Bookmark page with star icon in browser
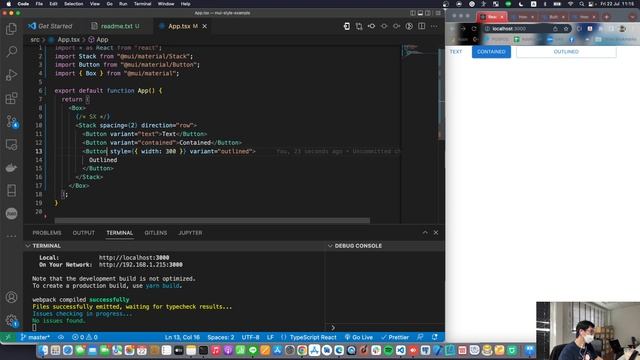The height and width of the screenshot is (360, 640). [566, 29]
